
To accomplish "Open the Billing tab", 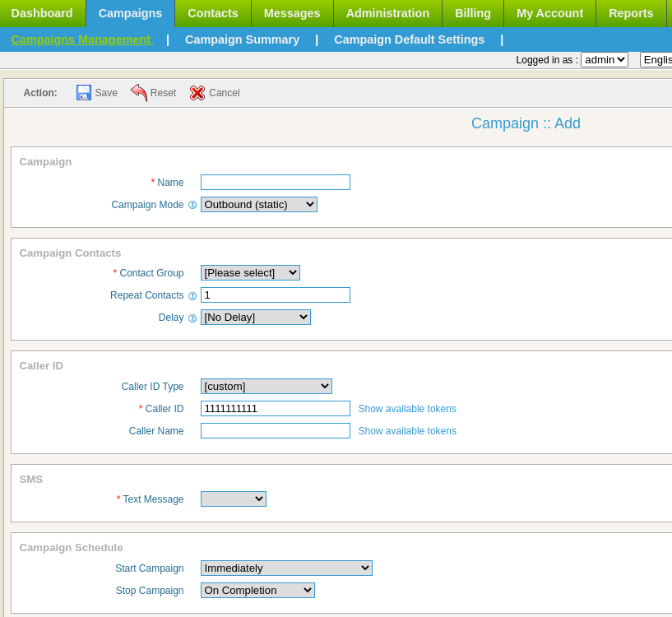I will click(x=473, y=13).
